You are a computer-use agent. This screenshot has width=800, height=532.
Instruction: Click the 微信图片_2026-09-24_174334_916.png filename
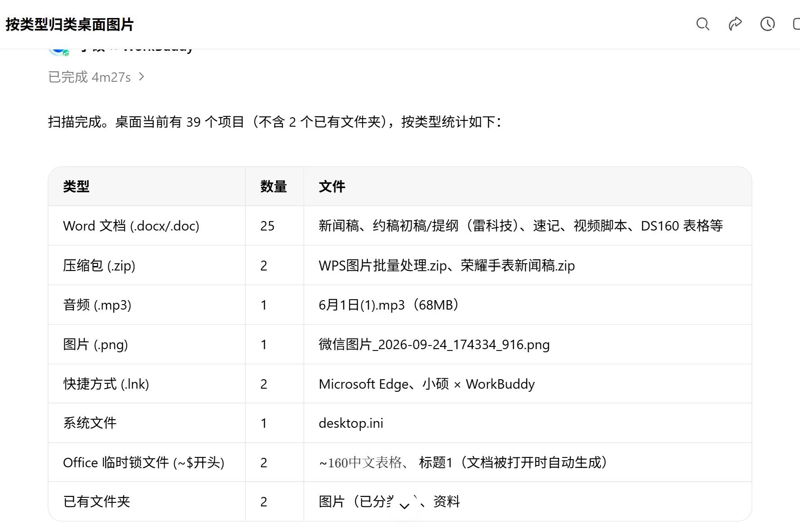coord(434,345)
